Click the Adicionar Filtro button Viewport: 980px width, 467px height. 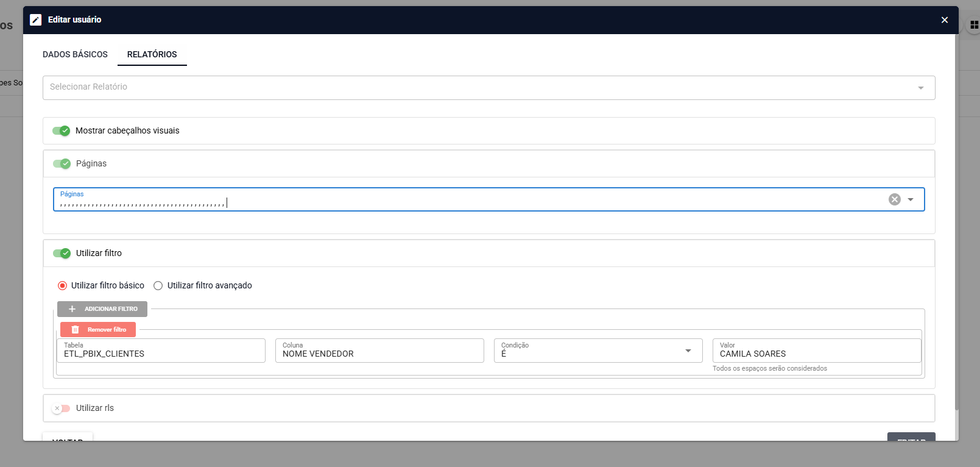102,309
